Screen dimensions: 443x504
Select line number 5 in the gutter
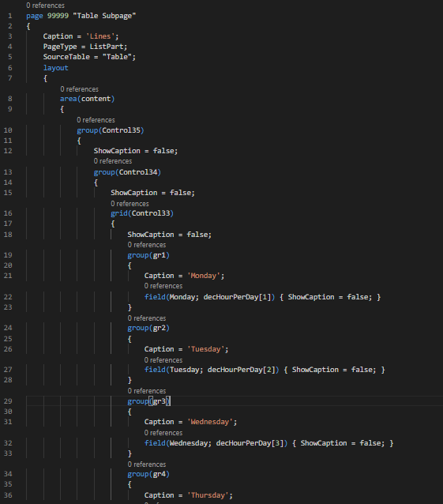(10, 57)
